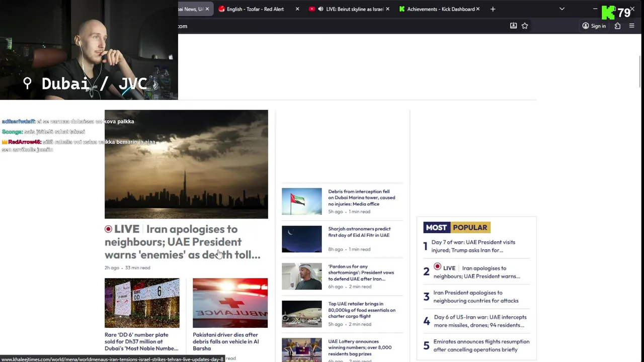This screenshot has width=644, height=362.
Task: Click the red LIVE icon in Most Popular
Action: pyautogui.click(x=437, y=266)
